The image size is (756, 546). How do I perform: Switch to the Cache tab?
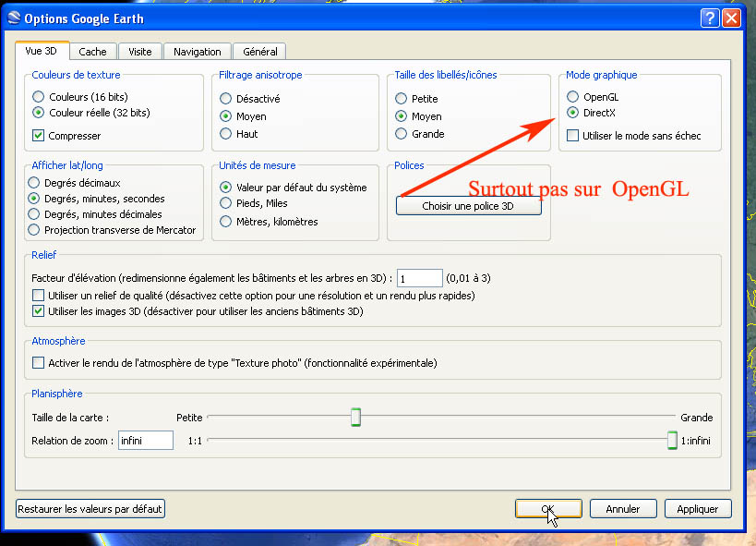pyautogui.click(x=92, y=52)
